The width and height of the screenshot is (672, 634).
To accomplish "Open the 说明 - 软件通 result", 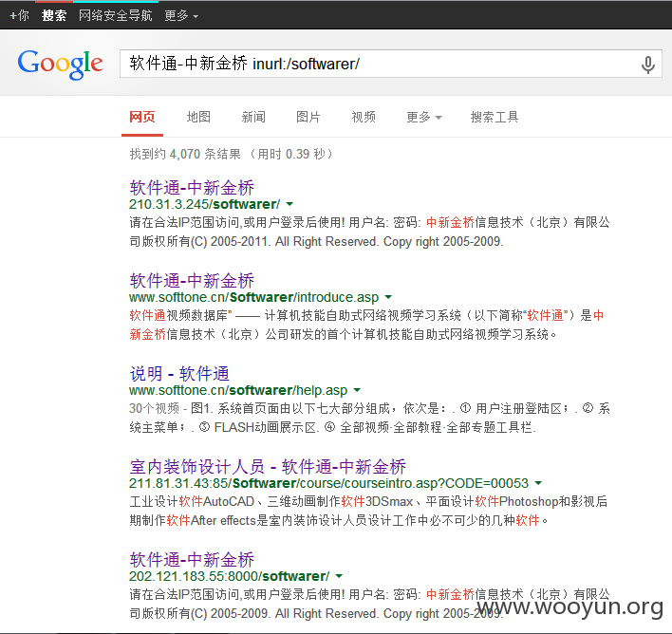I will coord(179,374).
